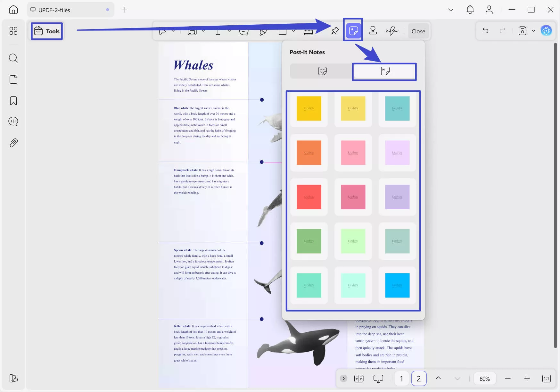Image resolution: width=560 pixels, height=392 pixels.
Task: Click the pin icon in the toolbar
Action: click(x=335, y=31)
